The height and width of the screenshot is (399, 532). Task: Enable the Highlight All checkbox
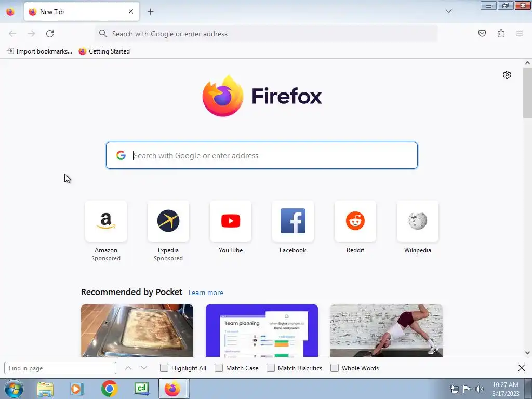tap(164, 368)
